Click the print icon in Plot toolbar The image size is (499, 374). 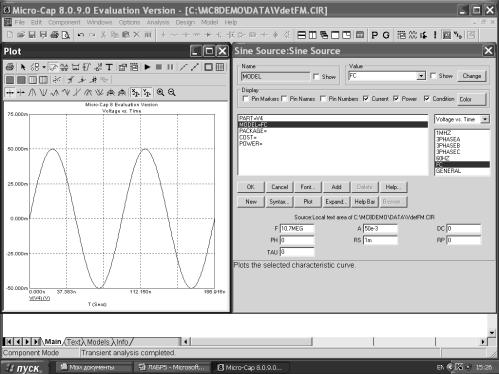10,67
